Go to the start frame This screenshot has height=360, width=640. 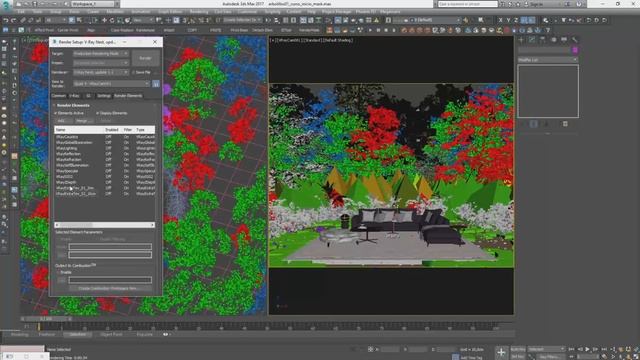click(572, 349)
